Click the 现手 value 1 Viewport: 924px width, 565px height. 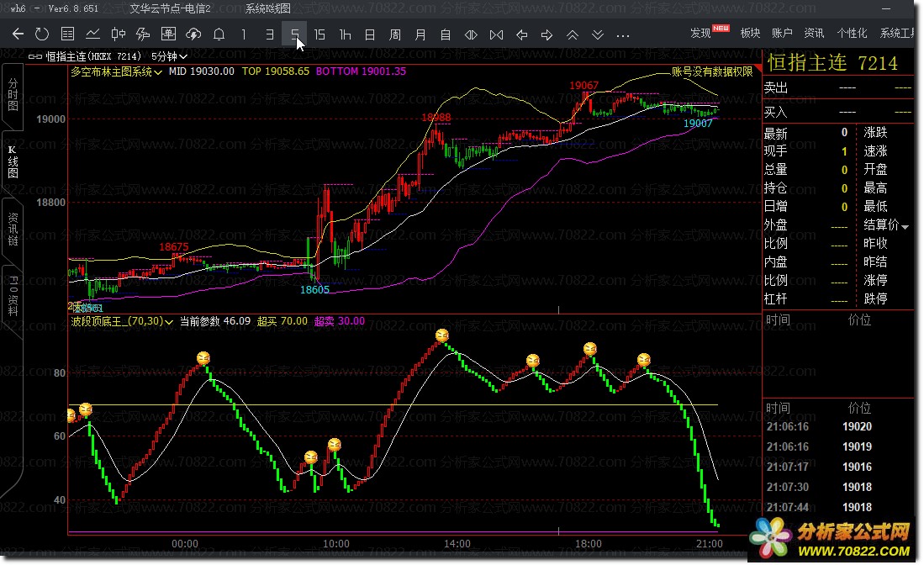pyautogui.click(x=844, y=151)
